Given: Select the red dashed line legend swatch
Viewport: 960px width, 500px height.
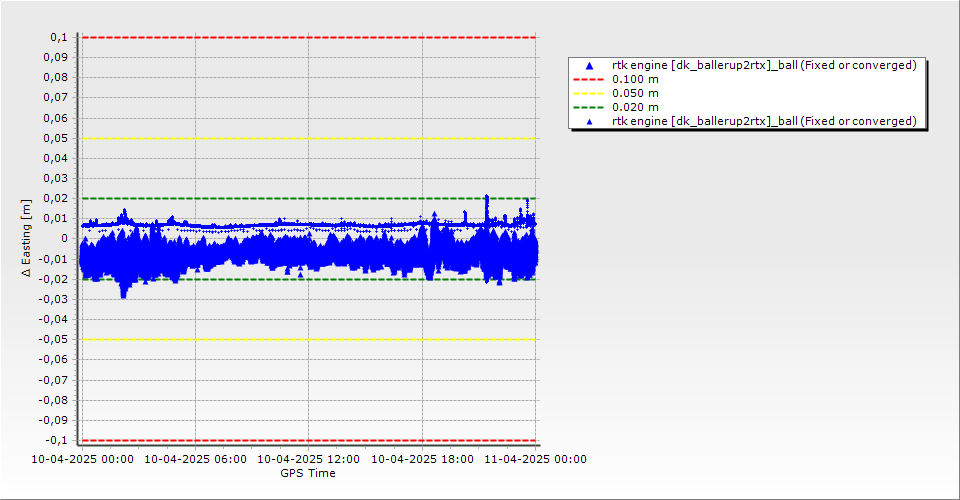Looking at the screenshot, I should click(x=588, y=80).
